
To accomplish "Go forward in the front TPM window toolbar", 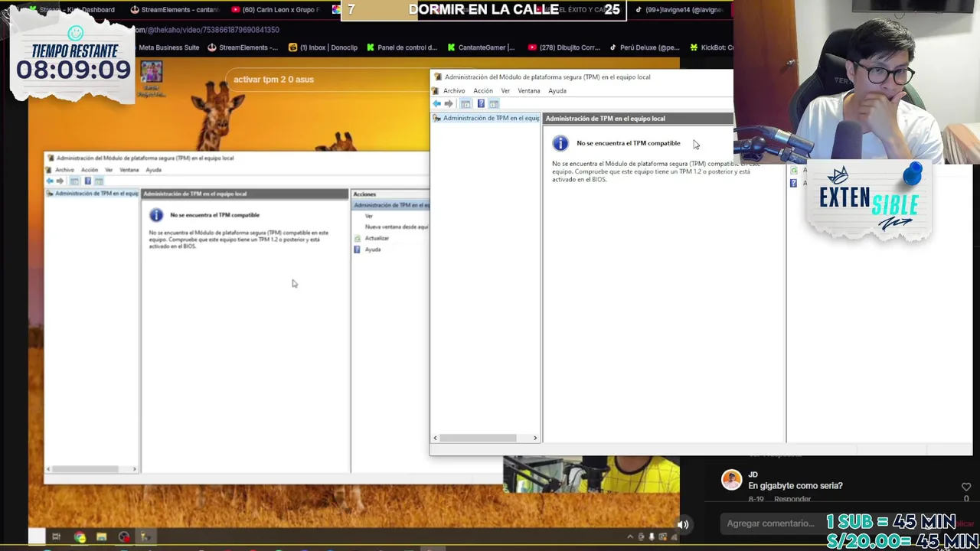I will [449, 104].
